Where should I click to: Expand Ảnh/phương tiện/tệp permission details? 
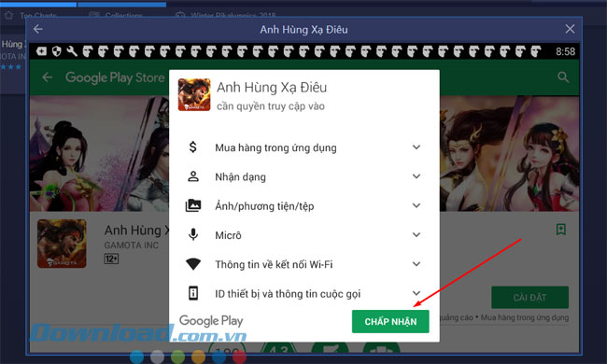[416, 205]
